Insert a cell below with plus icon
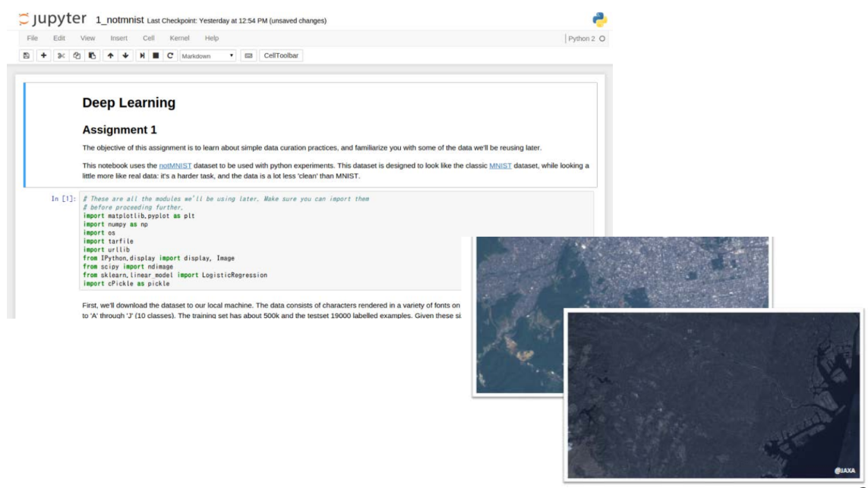The height and width of the screenshot is (488, 868). [43, 55]
